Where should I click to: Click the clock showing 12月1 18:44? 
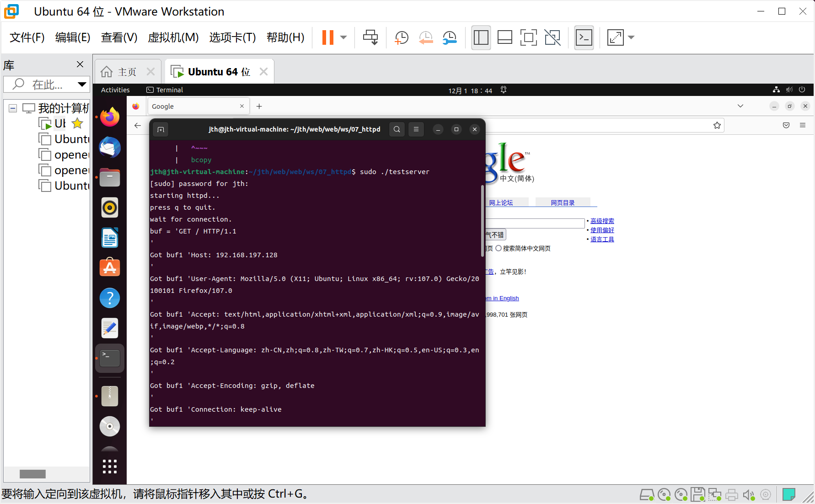click(x=470, y=90)
